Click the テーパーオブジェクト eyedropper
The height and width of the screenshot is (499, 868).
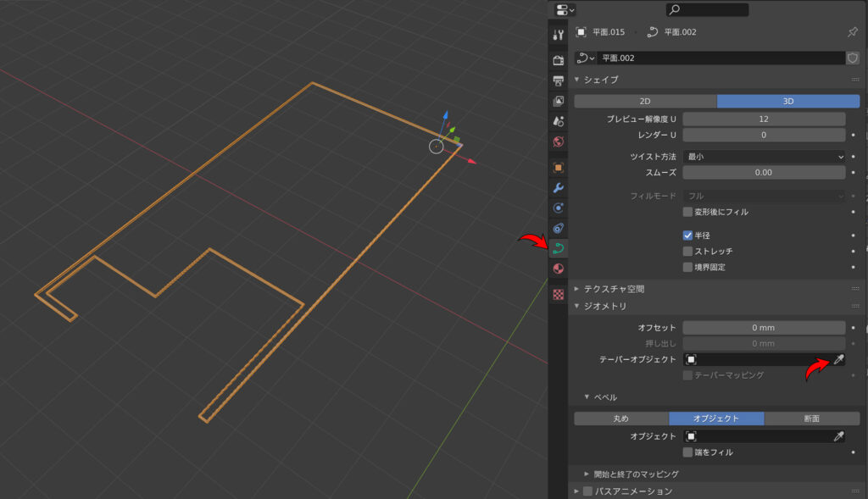838,359
